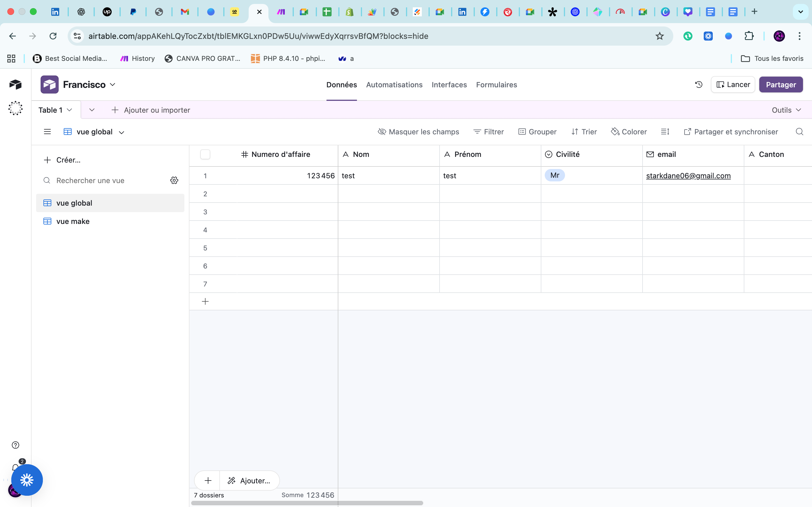The image size is (812, 507).
Task: Open the starkdane06@gmail.com email link
Action: coord(688,176)
